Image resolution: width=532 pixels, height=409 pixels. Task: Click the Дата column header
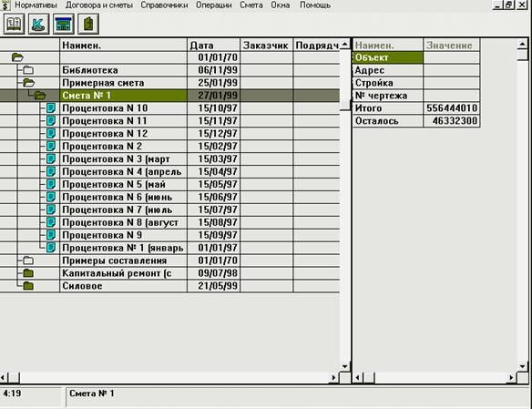pos(214,46)
